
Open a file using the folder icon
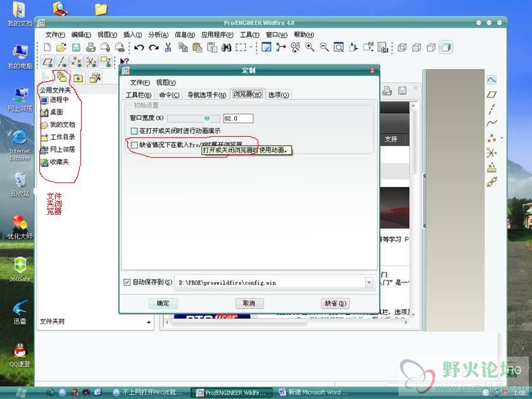coord(61,47)
